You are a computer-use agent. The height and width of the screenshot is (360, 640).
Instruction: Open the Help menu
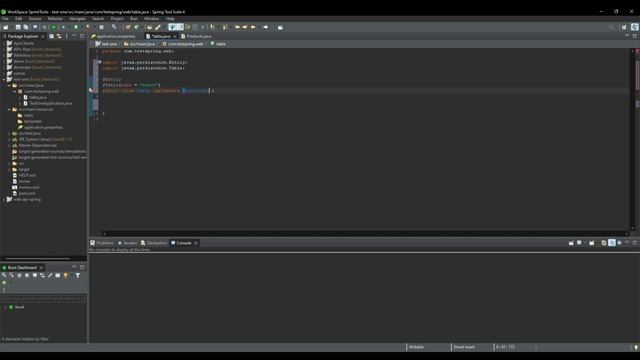(170, 19)
